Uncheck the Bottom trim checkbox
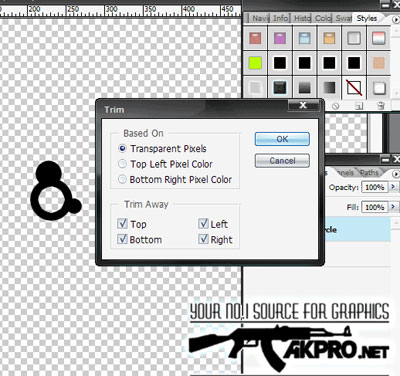The height and width of the screenshot is (376, 400). (122, 239)
